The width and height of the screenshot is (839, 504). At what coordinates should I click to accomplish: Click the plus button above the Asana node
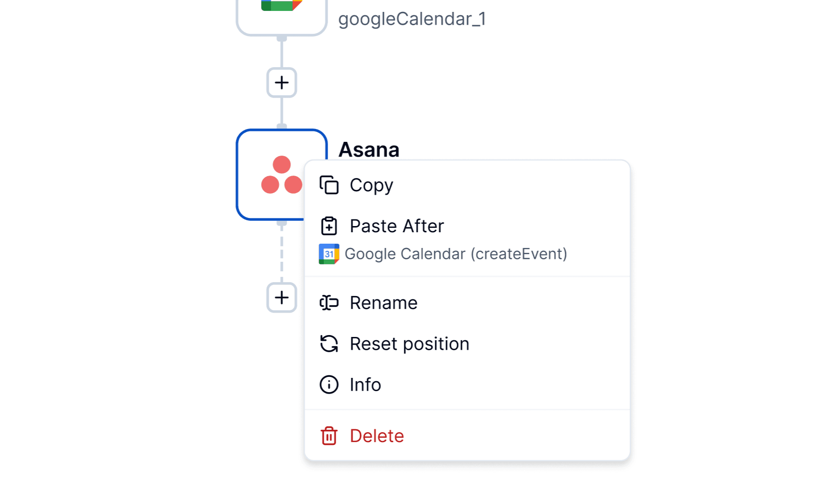281,82
